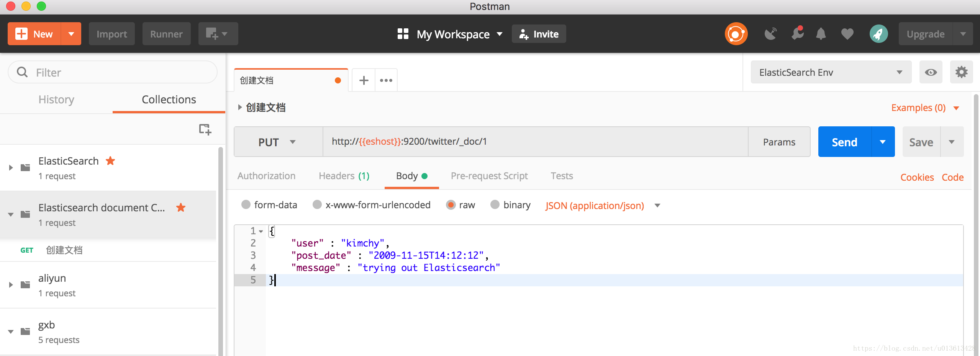Click the sidebar vertical scrollbar
980x356 pixels.
pyautogui.click(x=221, y=251)
